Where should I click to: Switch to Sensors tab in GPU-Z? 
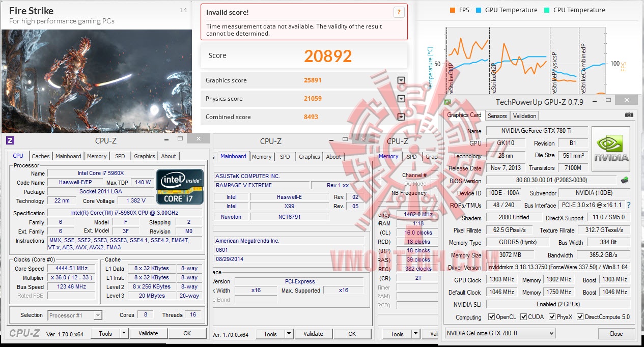[497, 116]
